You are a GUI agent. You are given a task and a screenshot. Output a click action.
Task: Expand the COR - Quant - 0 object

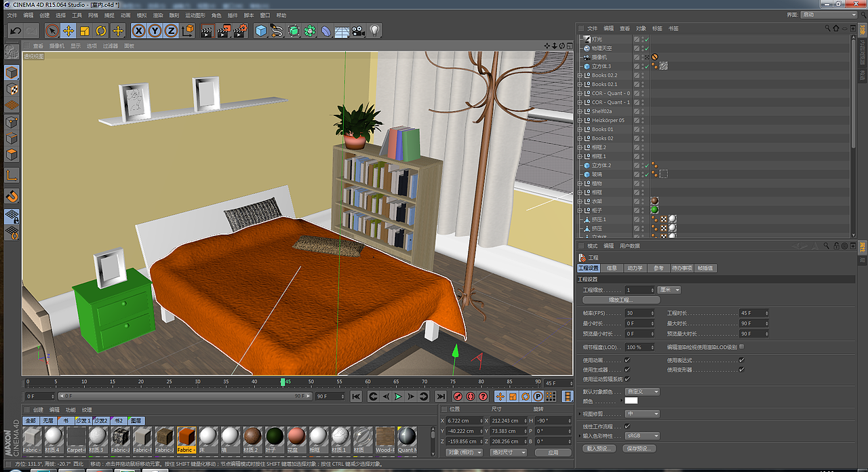tap(580, 94)
